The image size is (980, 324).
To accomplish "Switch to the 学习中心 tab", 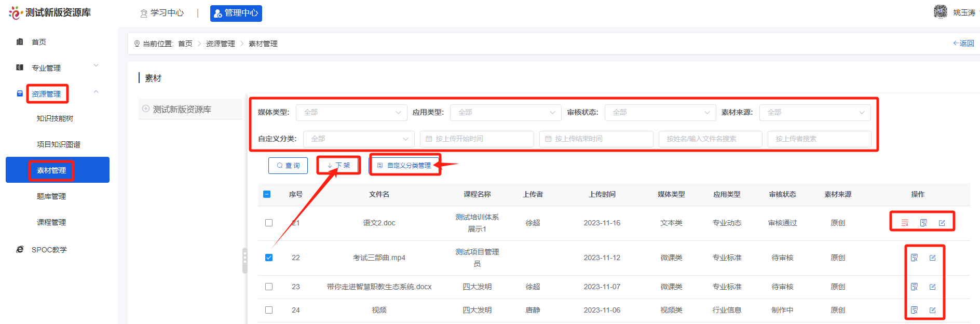I will 162,13.
